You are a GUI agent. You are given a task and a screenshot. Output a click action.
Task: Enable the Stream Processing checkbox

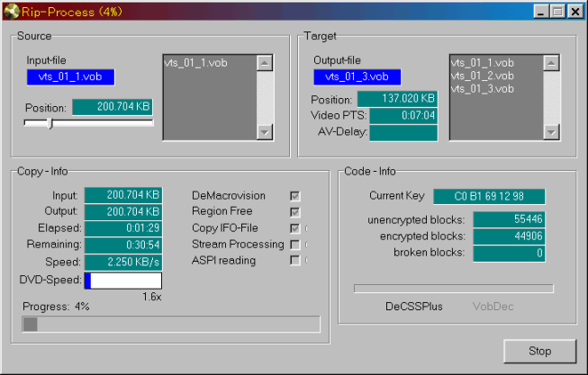294,244
